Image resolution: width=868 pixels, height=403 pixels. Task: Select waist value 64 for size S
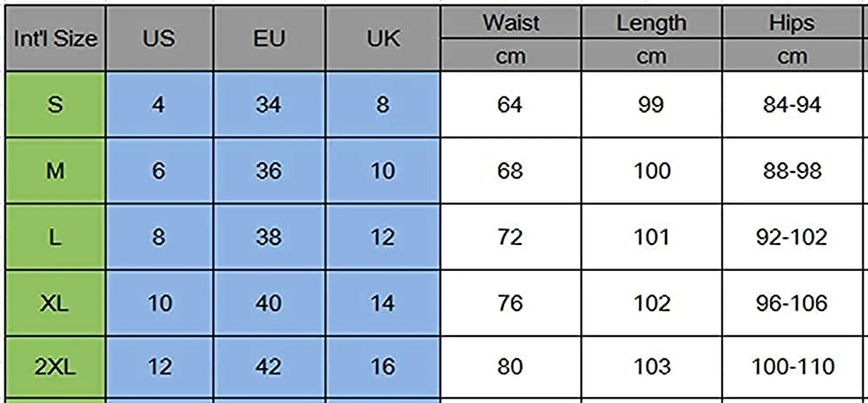511,104
